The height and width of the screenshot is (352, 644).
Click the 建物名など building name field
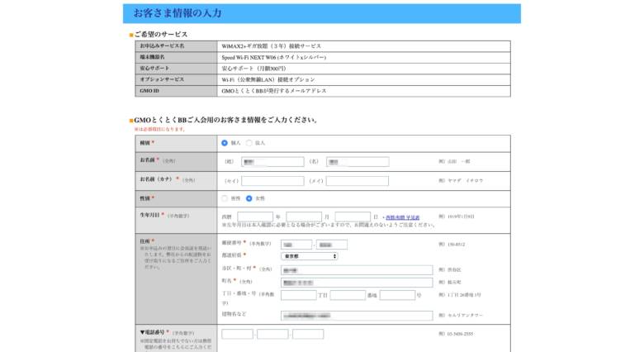tap(357, 316)
